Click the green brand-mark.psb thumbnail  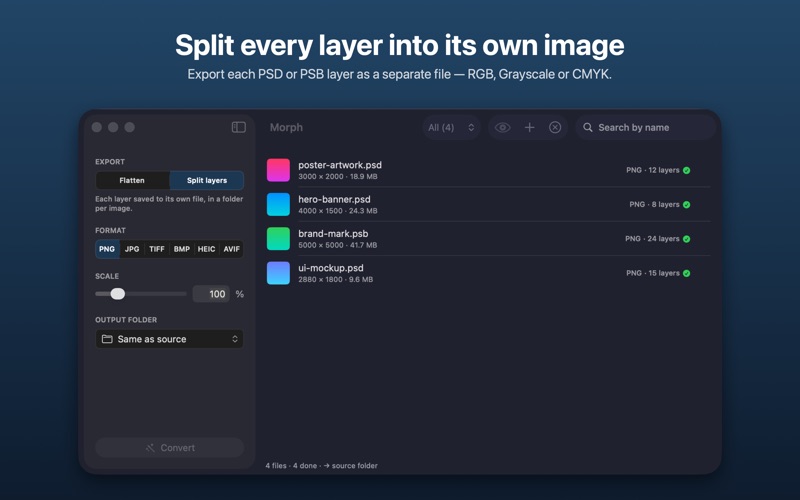click(278, 239)
